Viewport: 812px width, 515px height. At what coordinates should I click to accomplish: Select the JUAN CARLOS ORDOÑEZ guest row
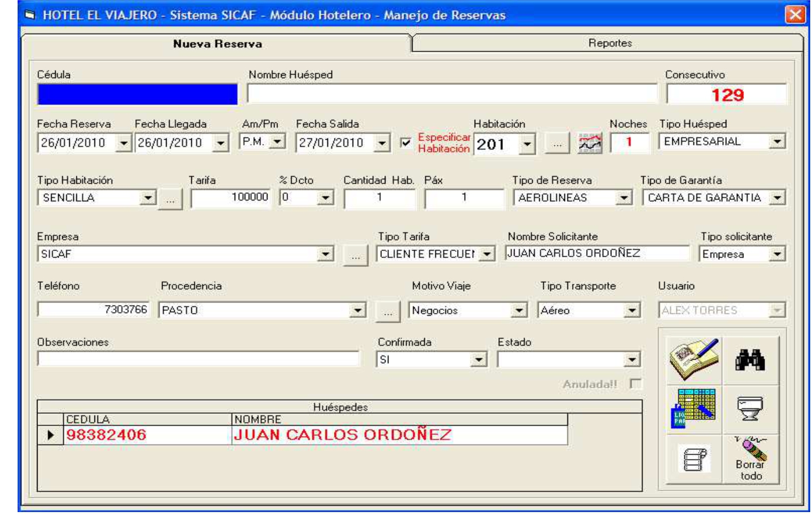(x=342, y=435)
